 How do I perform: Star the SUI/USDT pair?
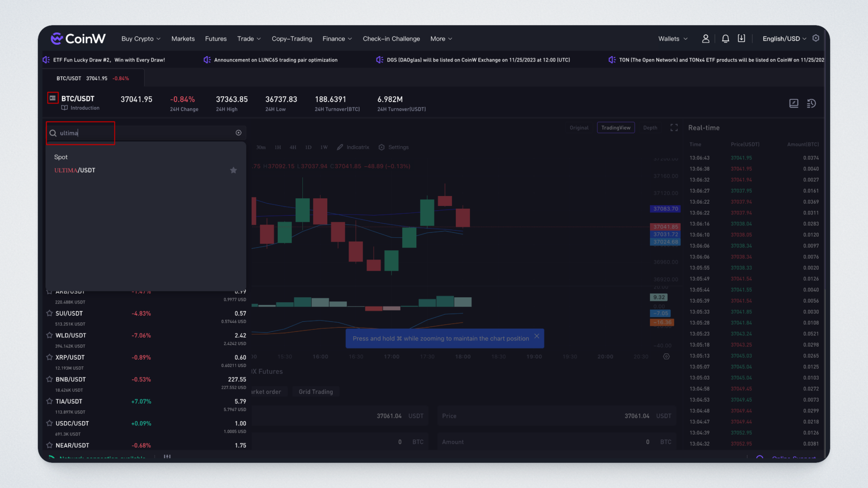[50, 313]
